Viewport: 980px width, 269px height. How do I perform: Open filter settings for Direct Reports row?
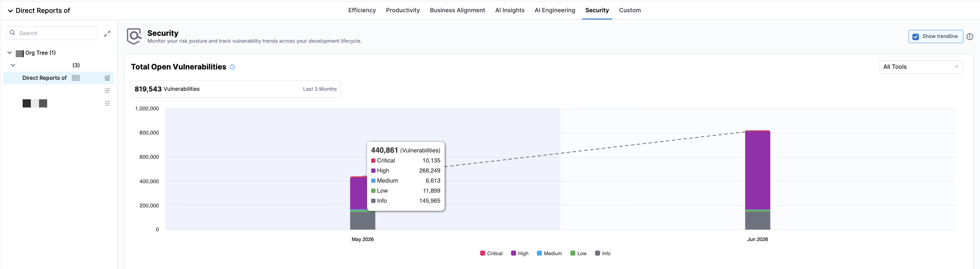pos(107,78)
